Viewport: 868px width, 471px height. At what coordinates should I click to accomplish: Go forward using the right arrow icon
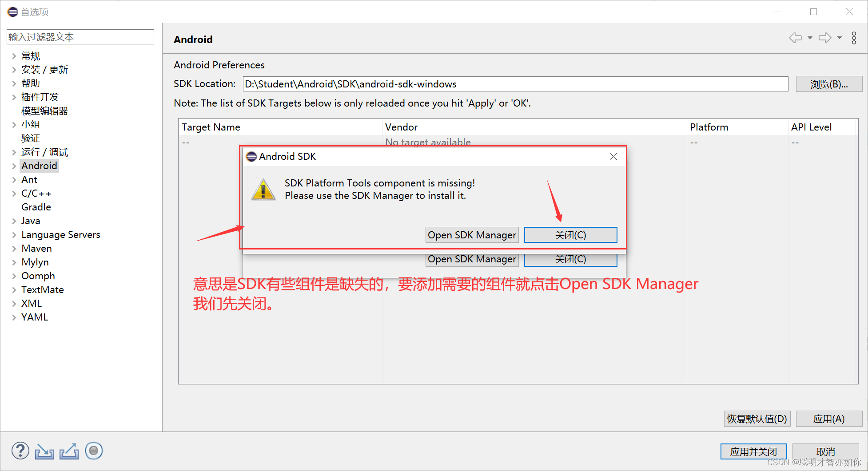click(825, 38)
